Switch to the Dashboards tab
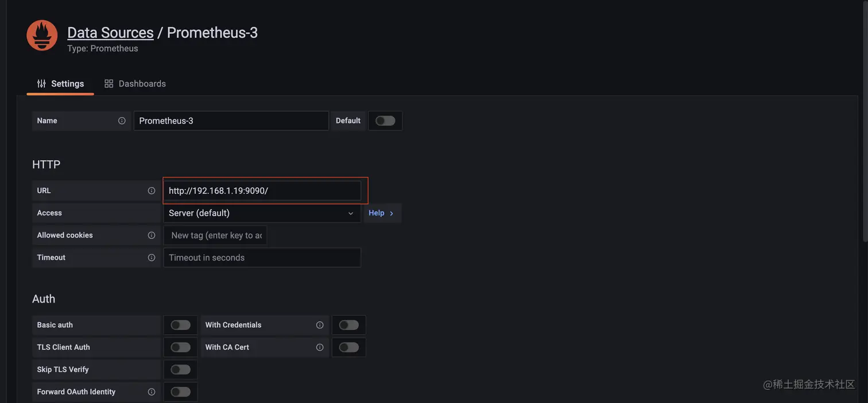Image resolution: width=868 pixels, height=403 pixels. [135, 84]
